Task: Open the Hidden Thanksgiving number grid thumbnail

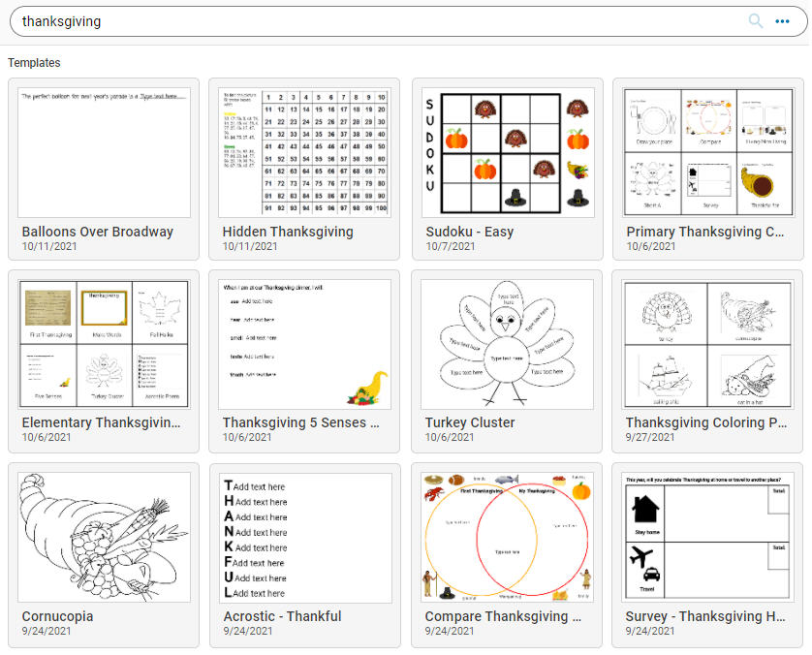Action: pyautogui.click(x=304, y=153)
